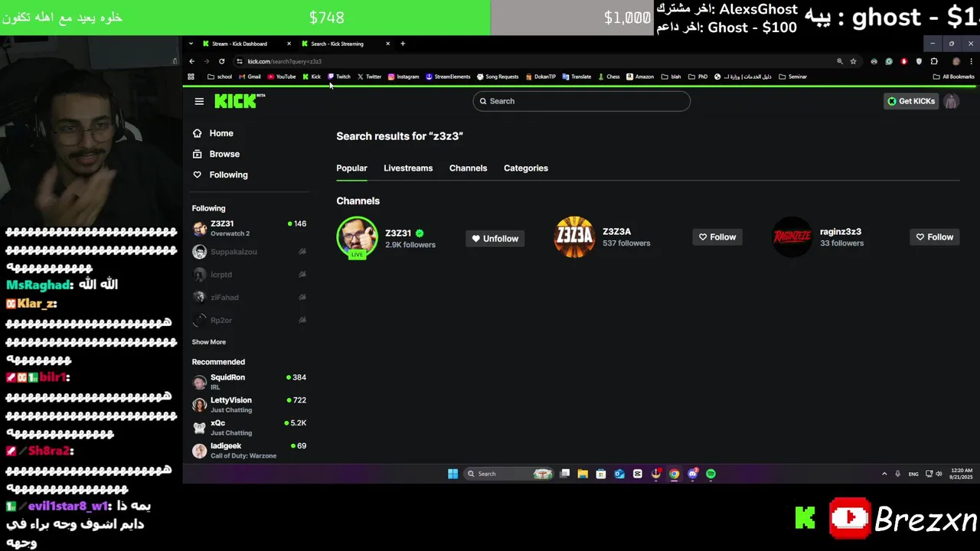
Task: Click the KICK logo
Action: pyautogui.click(x=240, y=101)
